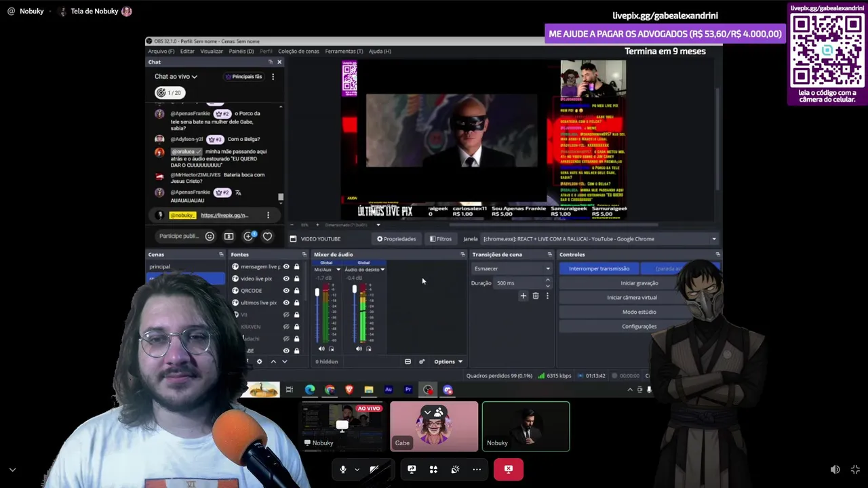The width and height of the screenshot is (868, 488).
Task: Adjust the Áudio do desktop volume slider
Action: pos(354,290)
